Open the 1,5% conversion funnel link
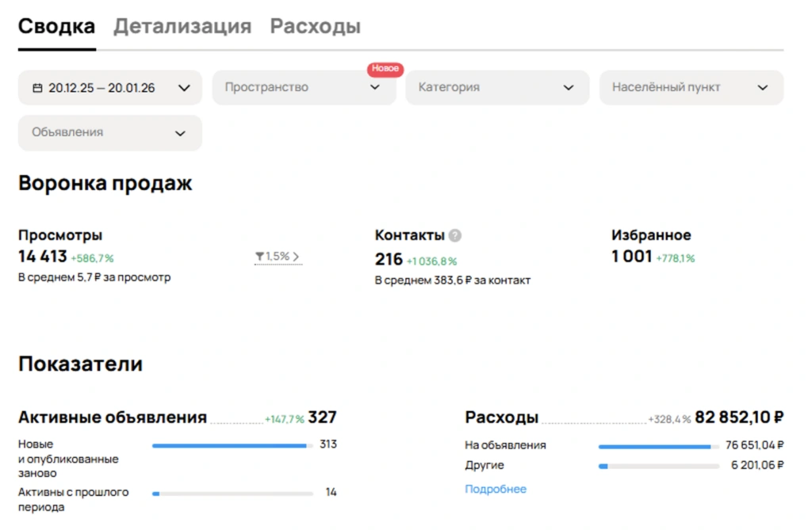This screenshot has height=530, width=812. click(278, 256)
